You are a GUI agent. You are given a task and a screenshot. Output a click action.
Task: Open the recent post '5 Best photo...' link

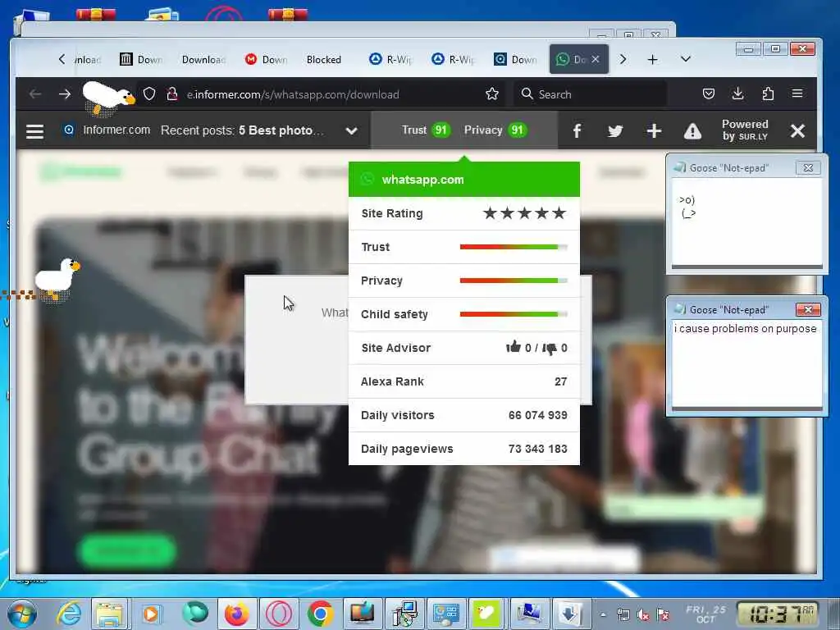(x=281, y=130)
